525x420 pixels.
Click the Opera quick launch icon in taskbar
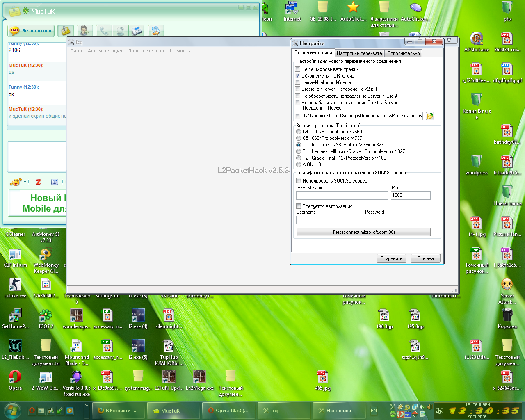coord(32,411)
